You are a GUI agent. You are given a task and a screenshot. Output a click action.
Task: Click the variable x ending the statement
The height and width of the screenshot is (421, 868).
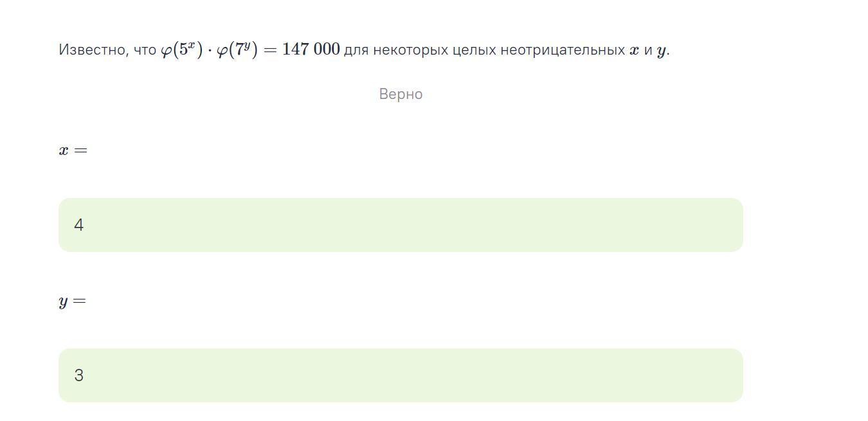click(634, 51)
